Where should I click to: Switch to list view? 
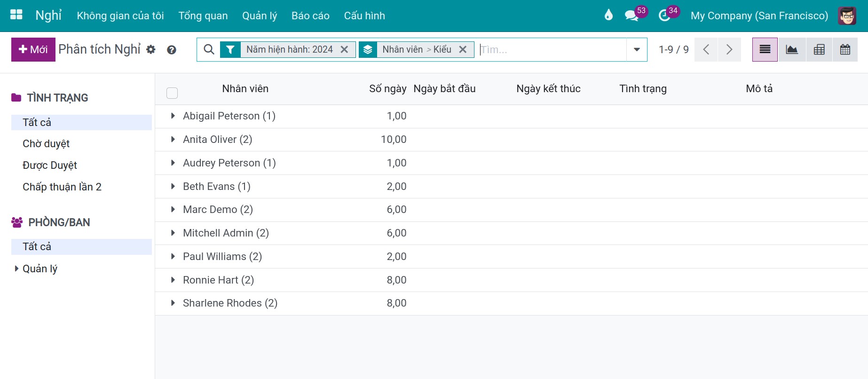765,49
